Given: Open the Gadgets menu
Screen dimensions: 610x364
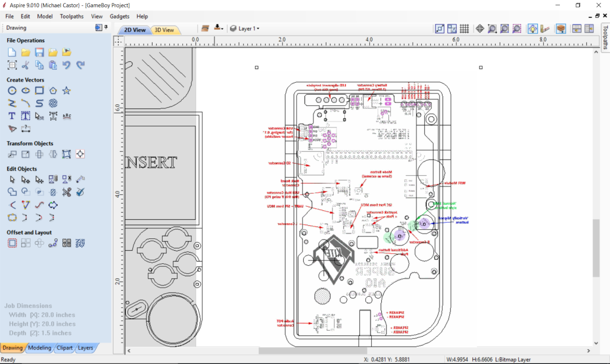Looking at the screenshot, I should tap(119, 16).
